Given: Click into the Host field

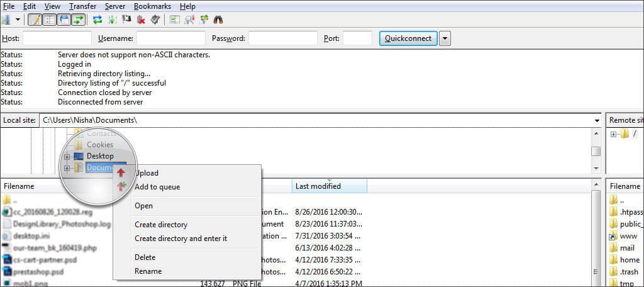Looking at the screenshot, I should [57, 38].
